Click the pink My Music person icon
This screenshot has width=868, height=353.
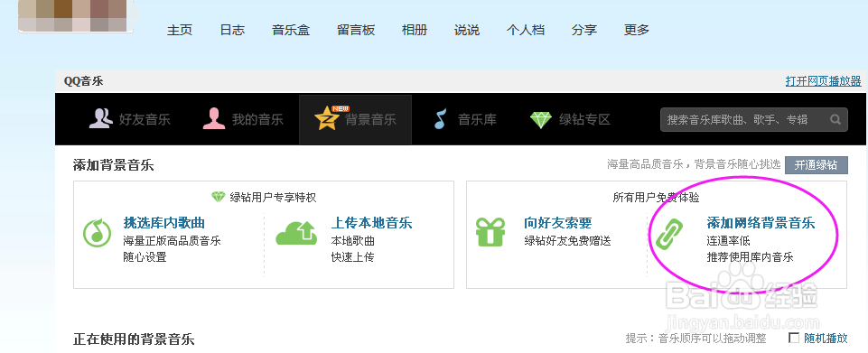click(x=214, y=118)
